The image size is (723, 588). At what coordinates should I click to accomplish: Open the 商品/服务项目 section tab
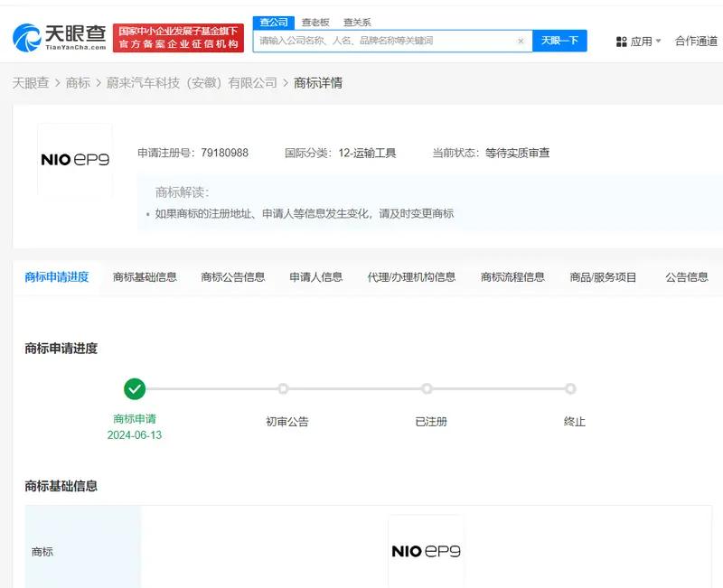click(x=602, y=277)
